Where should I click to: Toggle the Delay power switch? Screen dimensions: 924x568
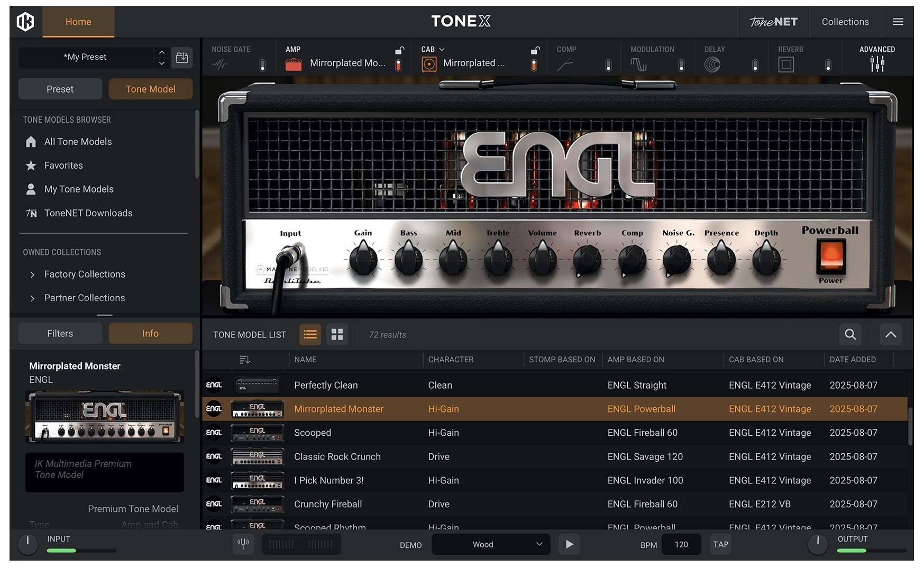755,65
